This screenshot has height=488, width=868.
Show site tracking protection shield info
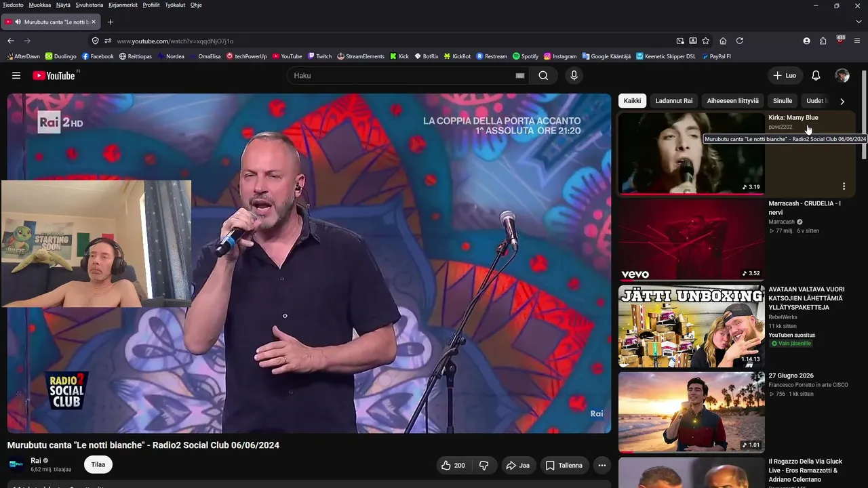(96, 41)
